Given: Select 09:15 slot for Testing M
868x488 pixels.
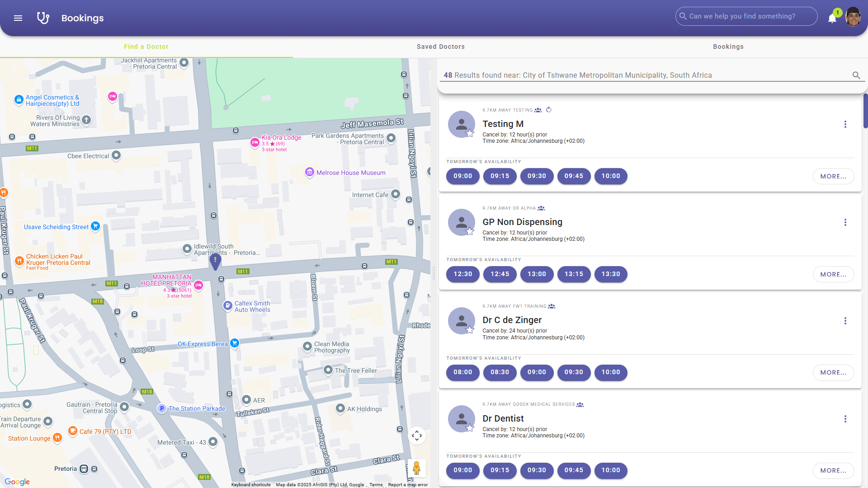Looking at the screenshot, I should click(x=500, y=176).
